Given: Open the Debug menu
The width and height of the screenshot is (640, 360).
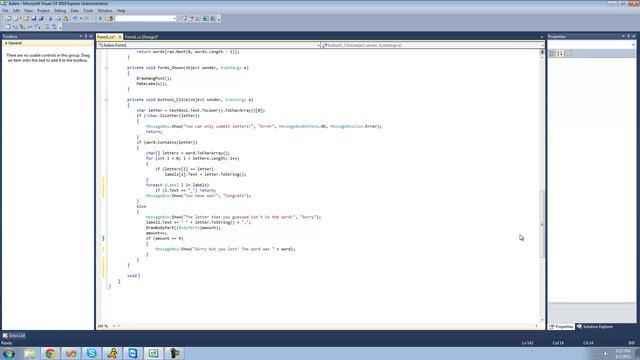Looking at the screenshot, I should click(x=60, y=11).
